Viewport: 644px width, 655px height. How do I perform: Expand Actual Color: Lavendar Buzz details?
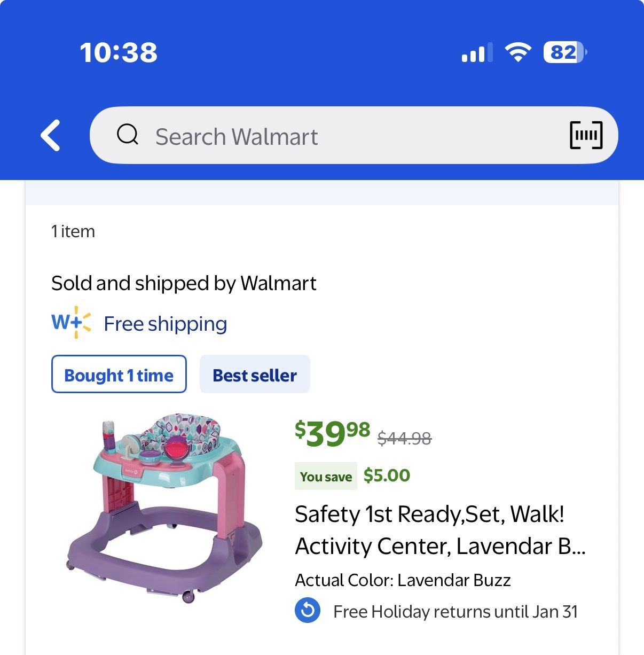[x=403, y=580]
